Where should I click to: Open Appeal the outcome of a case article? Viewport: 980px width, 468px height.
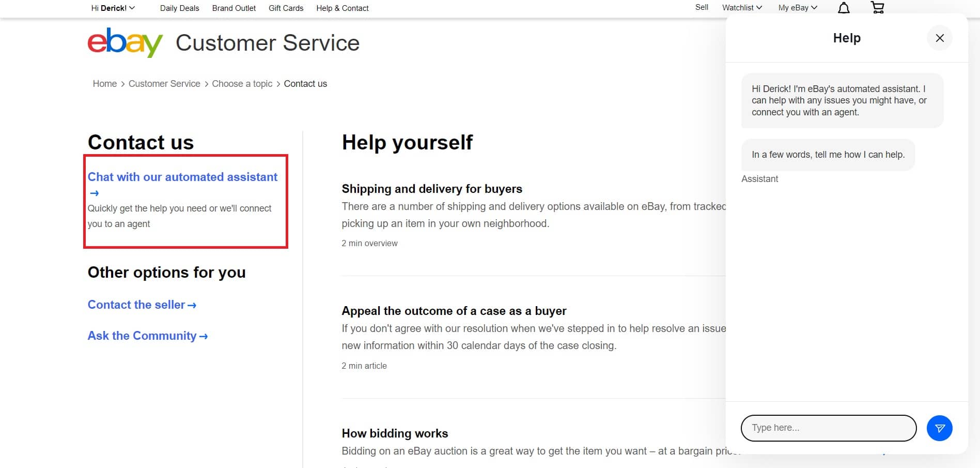coord(454,311)
